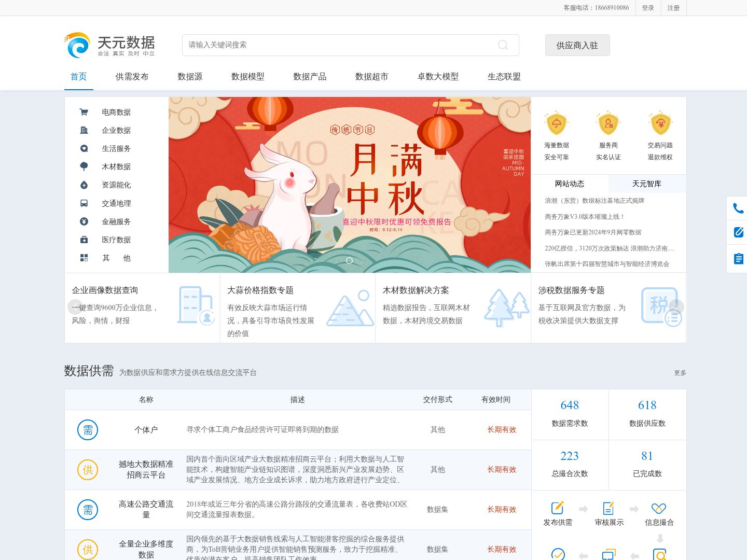Click 81 已完成数 statistic

click(x=647, y=465)
